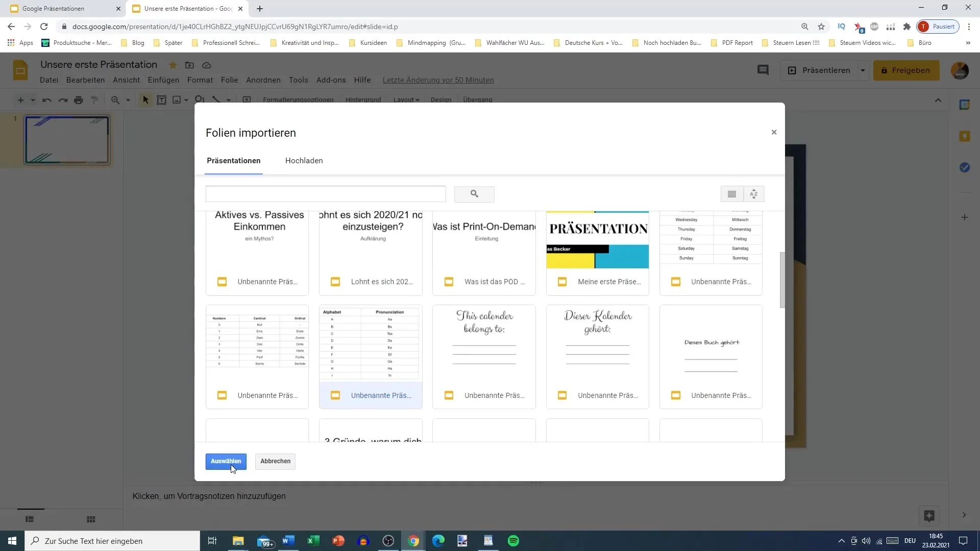This screenshot has width=980, height=551.
Task: Select slide 1 thumbnail in filmstrip
Action: coord(67,140)
